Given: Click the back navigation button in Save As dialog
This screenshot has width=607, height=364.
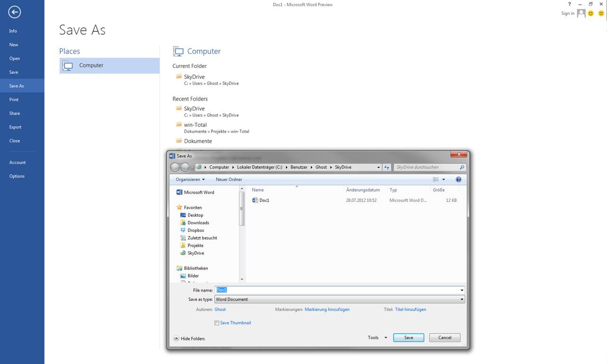Looking at the screenshot, I should click(175, 167).
